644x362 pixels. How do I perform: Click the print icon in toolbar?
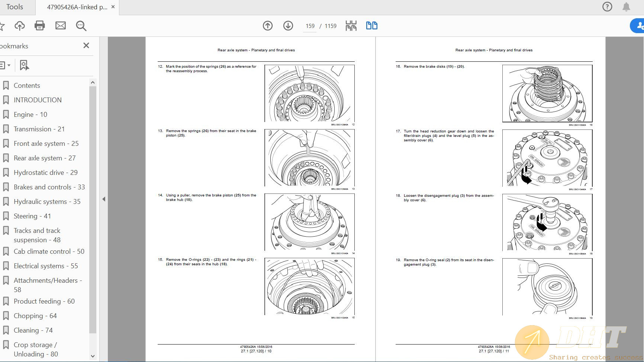(39, 26)
